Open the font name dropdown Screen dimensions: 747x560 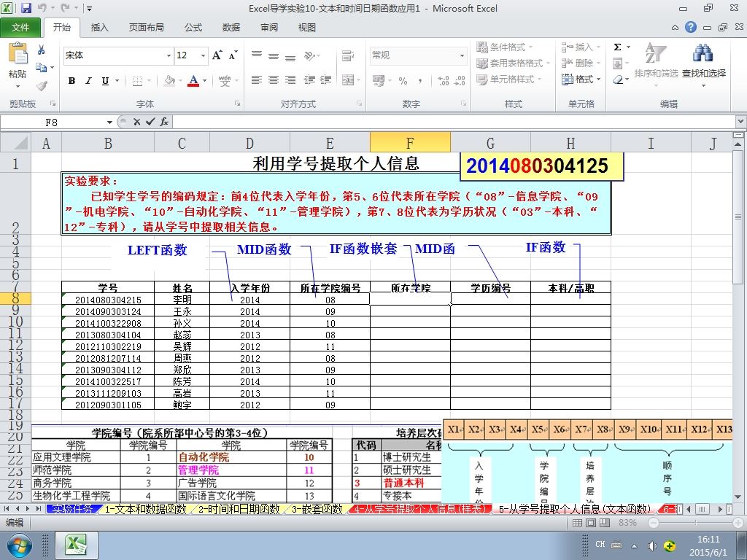point(169,55)
